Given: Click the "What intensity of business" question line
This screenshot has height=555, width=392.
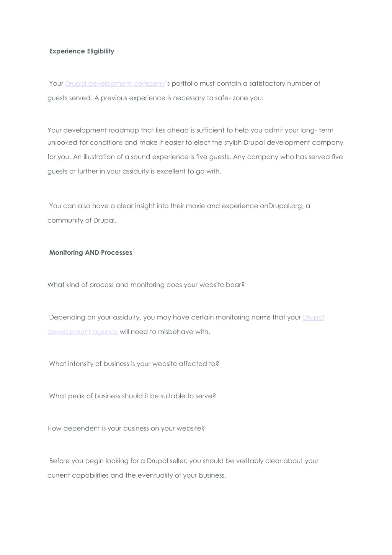Looking at the screenshot, I should tap(134, 364).
